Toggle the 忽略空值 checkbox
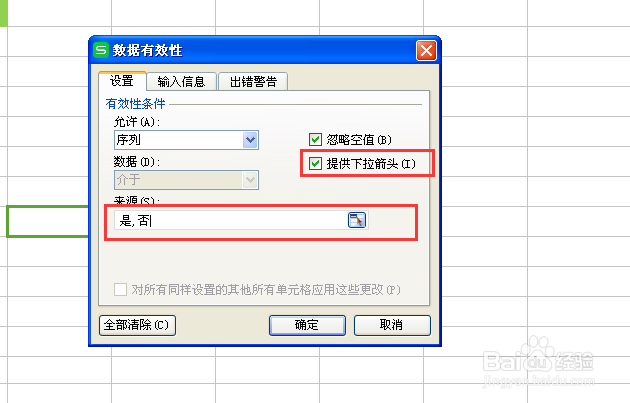 point(315,139)
